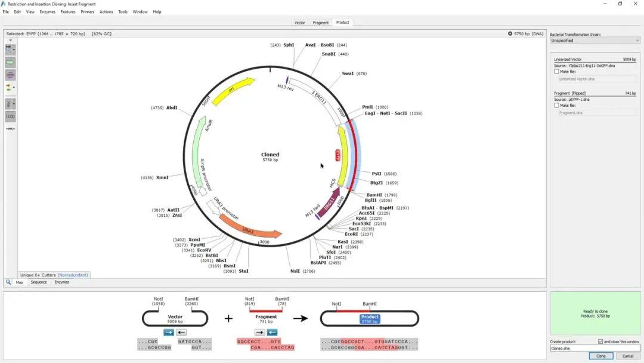
Task: Check Make file under Fragment (Flipped)
Action: pos(556,106)
